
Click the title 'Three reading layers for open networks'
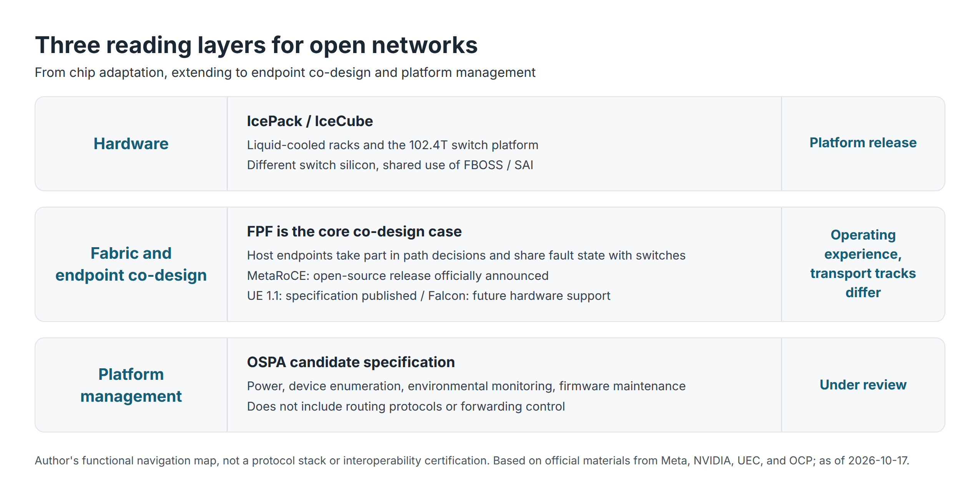tap(256, 45)
